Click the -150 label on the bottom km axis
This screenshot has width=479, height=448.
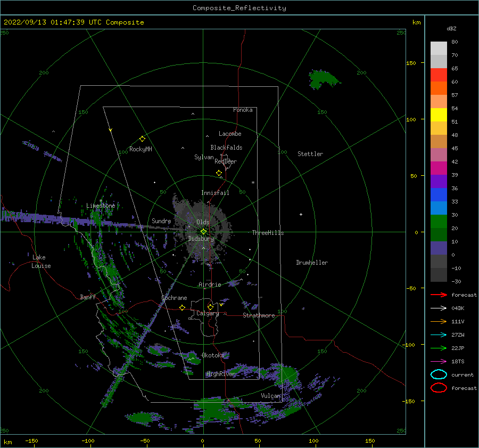pyautogui.click(x=31, y=441)
